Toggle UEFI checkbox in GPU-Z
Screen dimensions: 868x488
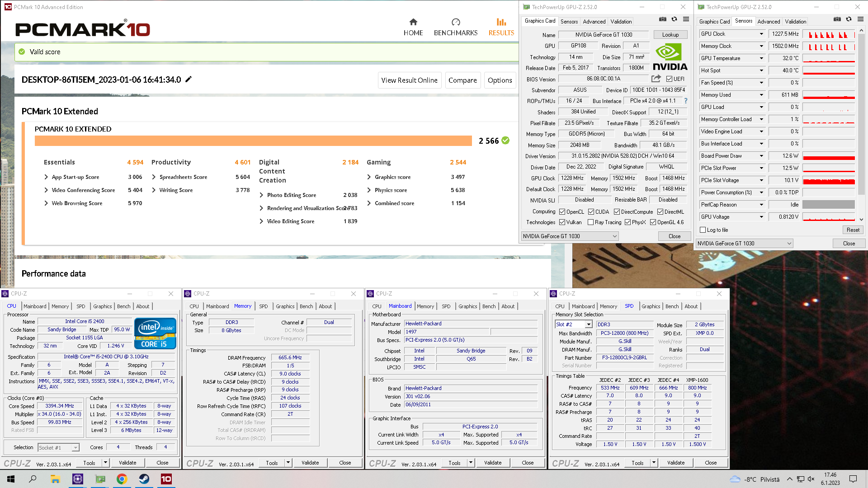(x=669, y=79)
